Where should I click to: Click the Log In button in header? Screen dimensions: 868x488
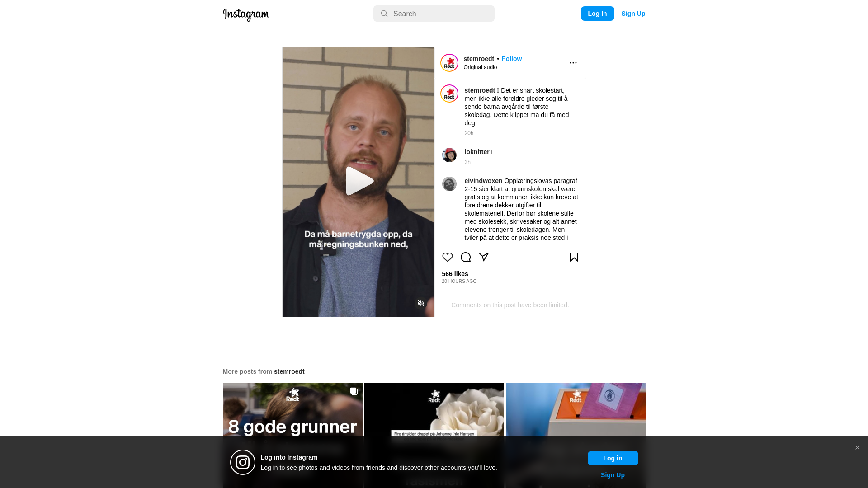597,14
